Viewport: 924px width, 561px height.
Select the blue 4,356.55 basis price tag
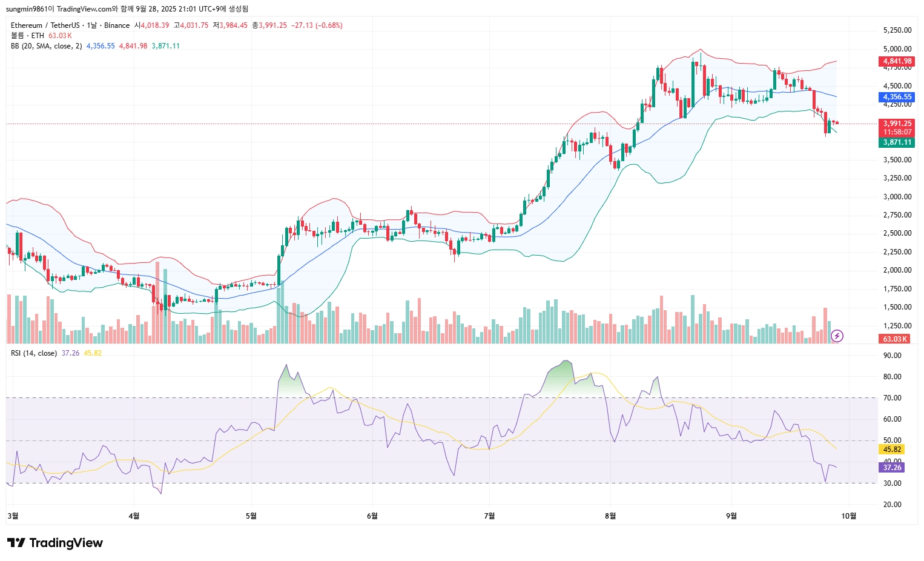click(896, 97)
